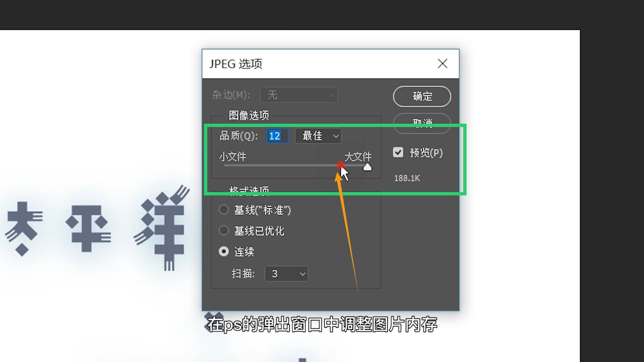Click the 大文件 label above the slider

(358, 156)
